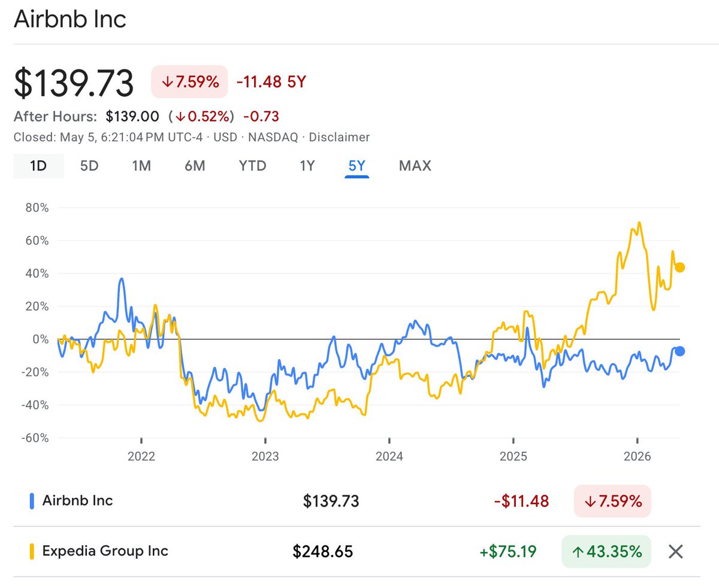Screen dimensions: 719x588
Task: Click the After Hours $139.00 value
Action: [x=132, y=116]
